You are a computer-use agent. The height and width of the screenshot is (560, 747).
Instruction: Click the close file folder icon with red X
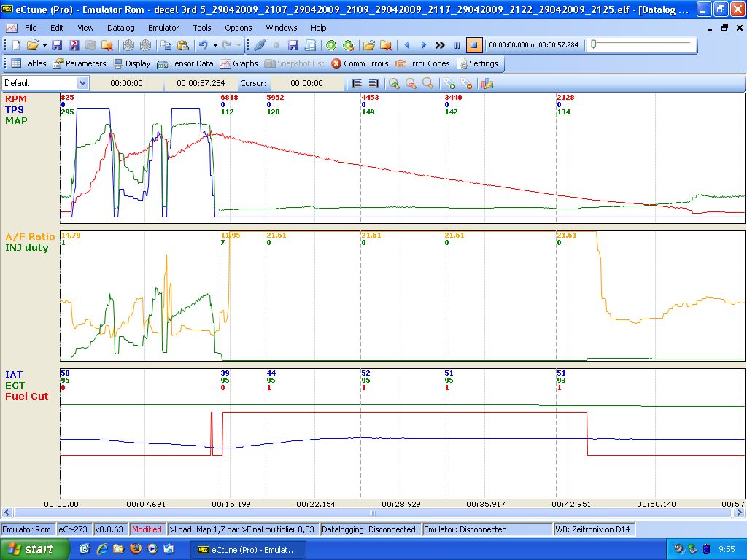point(107,45)
